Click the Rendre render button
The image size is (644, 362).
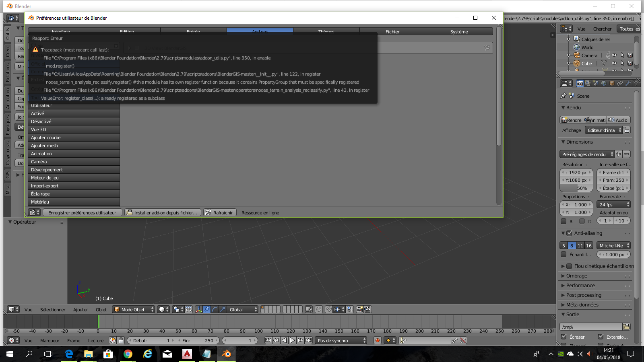coord(572,120)
